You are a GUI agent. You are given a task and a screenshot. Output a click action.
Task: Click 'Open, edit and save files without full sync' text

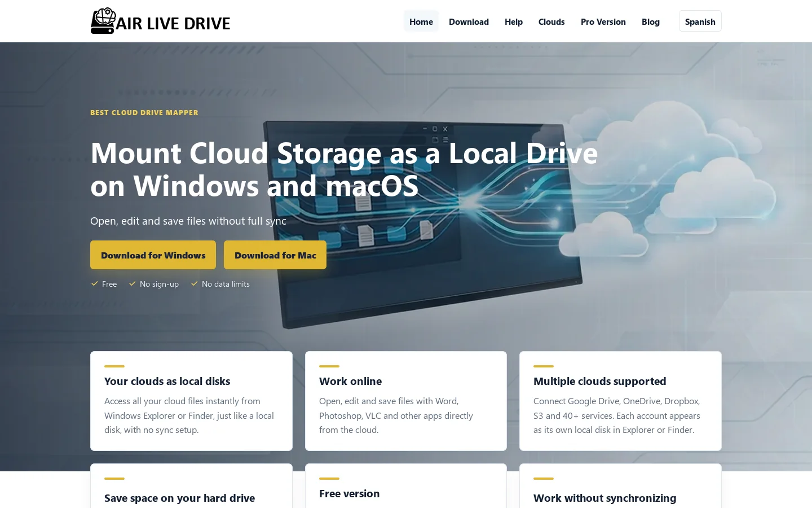click(x=188, y=221)
